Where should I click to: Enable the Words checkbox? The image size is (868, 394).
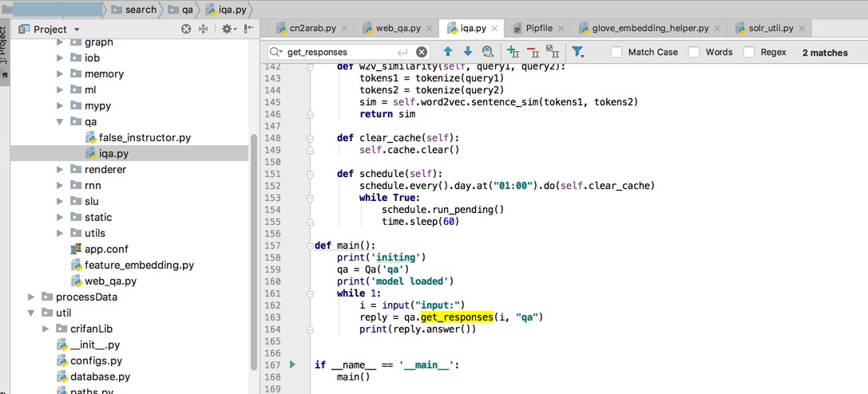click(694, 52)
